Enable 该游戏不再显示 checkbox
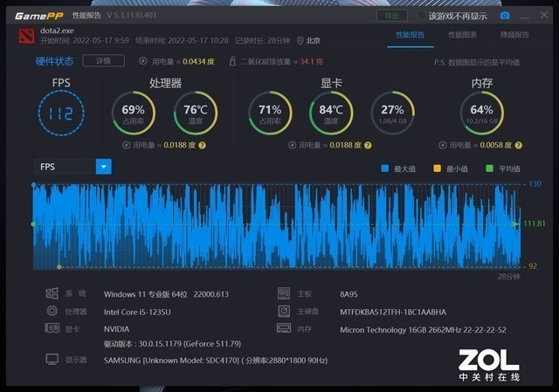The image size is (559, 392). tap(422, 16)
